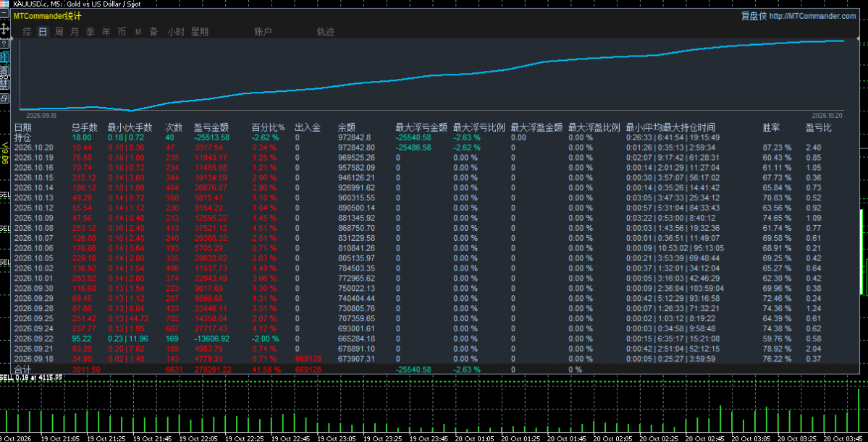Click the overlapping windows icon in the sidebar
The width and height of the screenshot is (868, 442).
(x=4, y=98)
